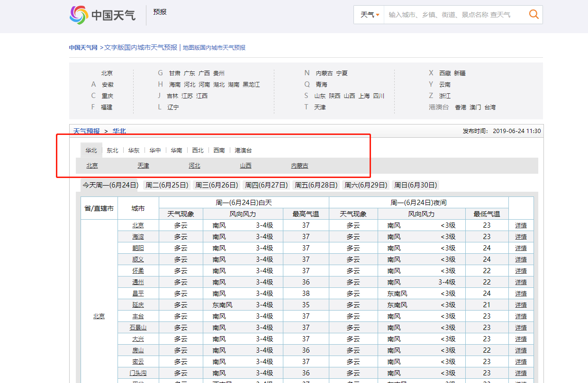Select 江苏 in the province index
588x383 pixels.
[x=187, y=96]
